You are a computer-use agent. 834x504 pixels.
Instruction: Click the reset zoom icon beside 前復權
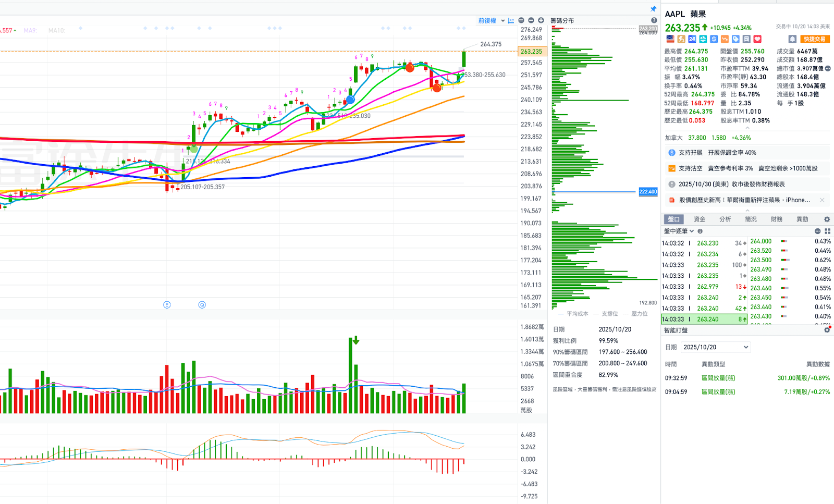[521, 21]
